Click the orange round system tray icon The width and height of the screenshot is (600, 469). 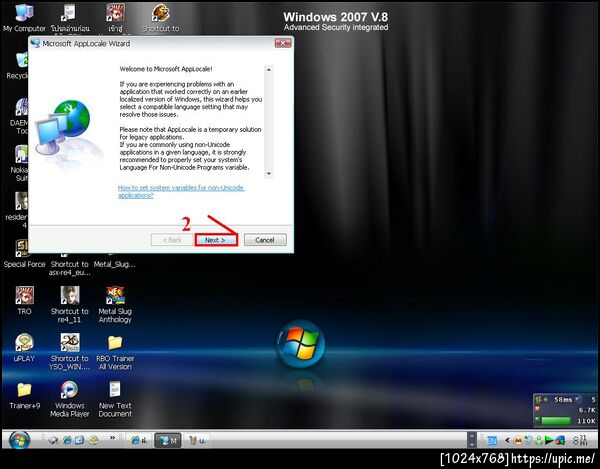click(x=518, y=440)
